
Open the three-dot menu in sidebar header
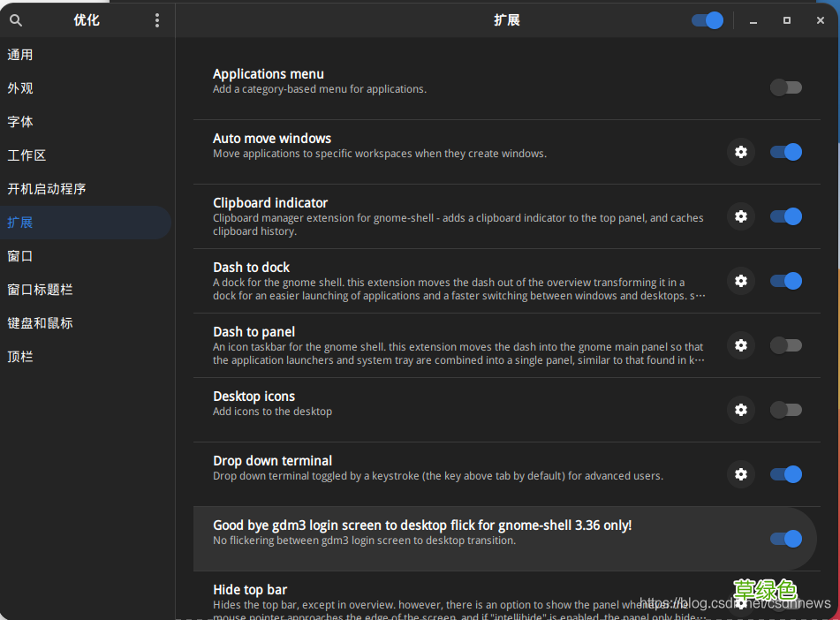[x=157, y=20]
